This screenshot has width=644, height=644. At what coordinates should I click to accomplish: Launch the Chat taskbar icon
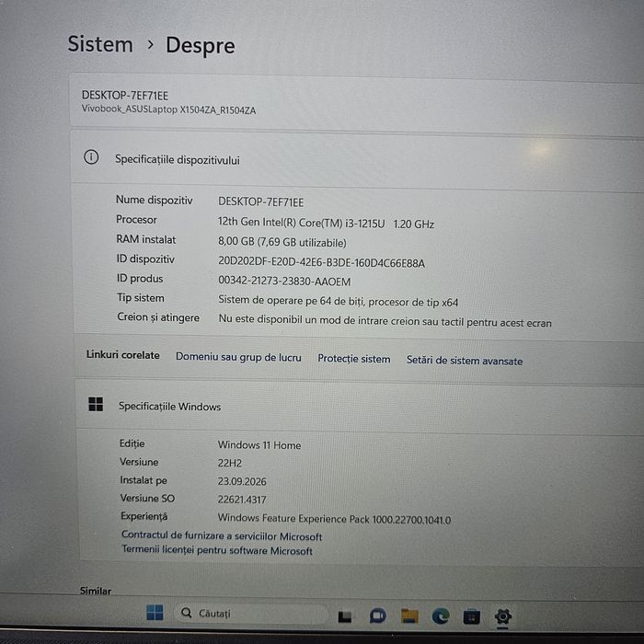[377, 615]
